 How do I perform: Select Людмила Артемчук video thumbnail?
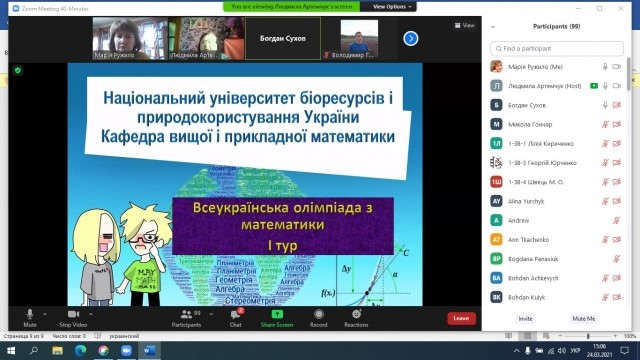click(207, 38)
